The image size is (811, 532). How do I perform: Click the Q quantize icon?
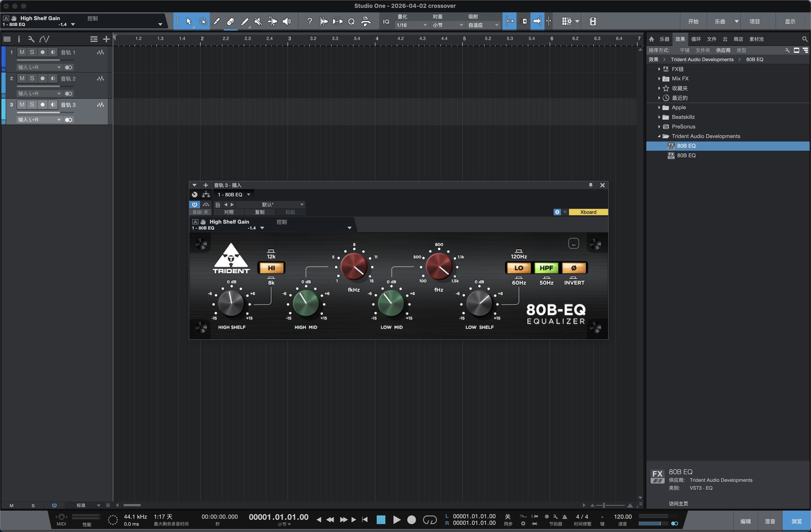[351, 22]
